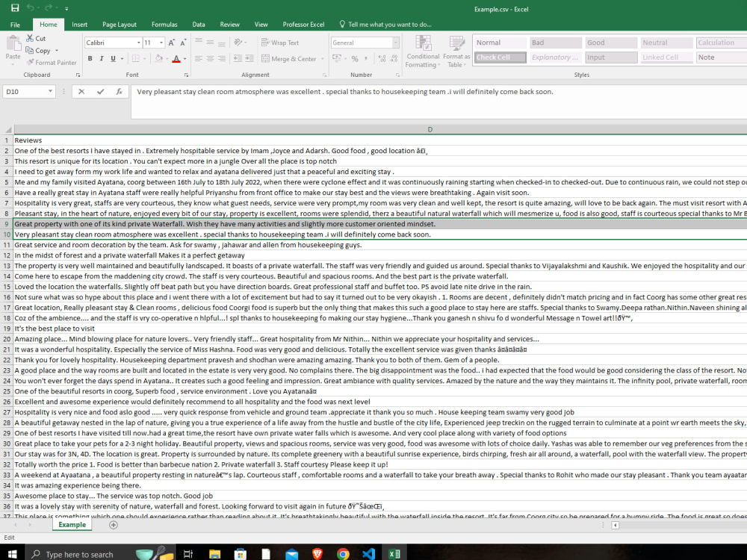The height and width of the screenshot is (560, 747).
Task: Open the underline style dropdown arrow
Action: [x=123, y=58]
